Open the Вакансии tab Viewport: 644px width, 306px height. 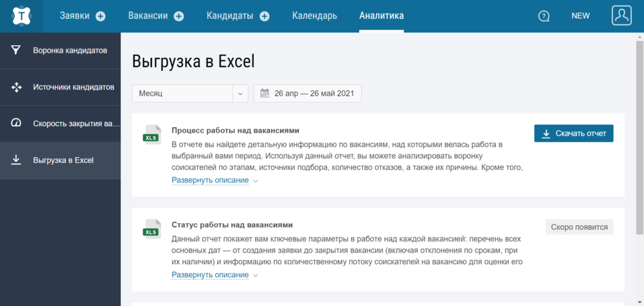148,16
